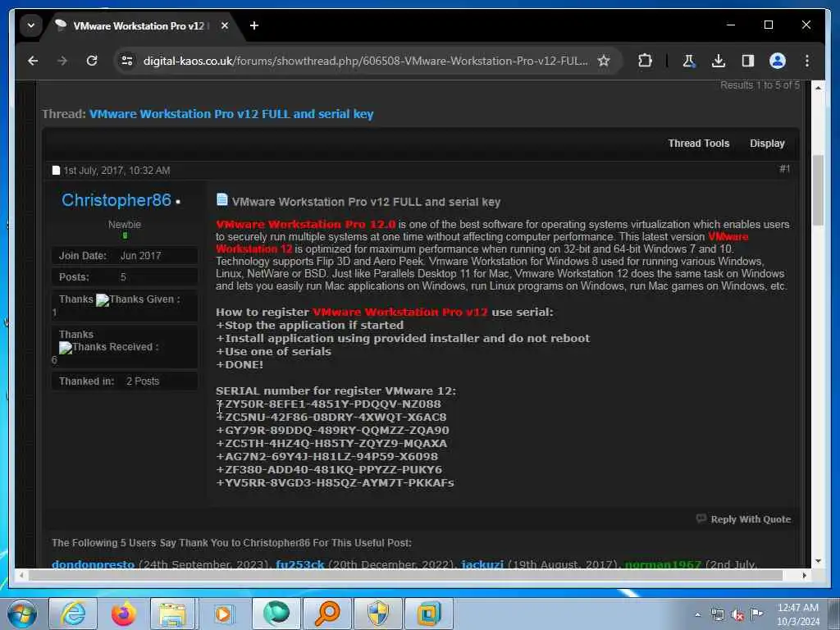
Task: Click serial AG7N2-69Y4J-H81LZ-94P59-X6098
Action: pyautogui.click(x=331, y=456)
